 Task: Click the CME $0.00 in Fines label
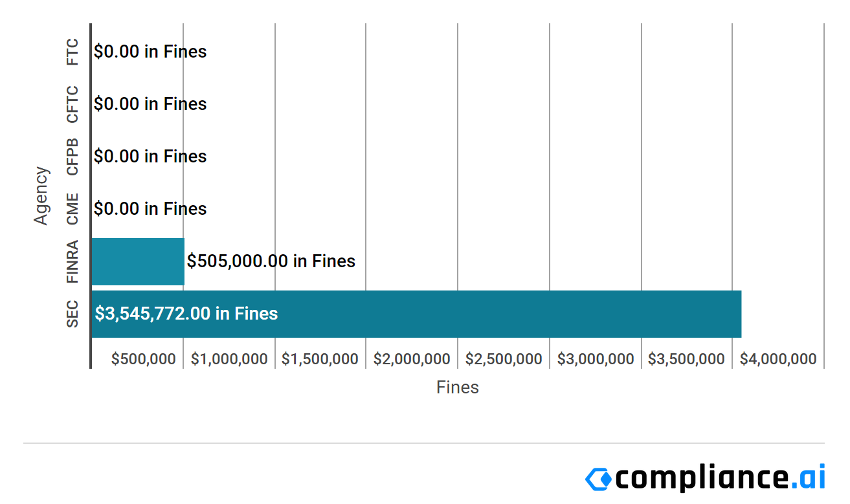[150, 209]
